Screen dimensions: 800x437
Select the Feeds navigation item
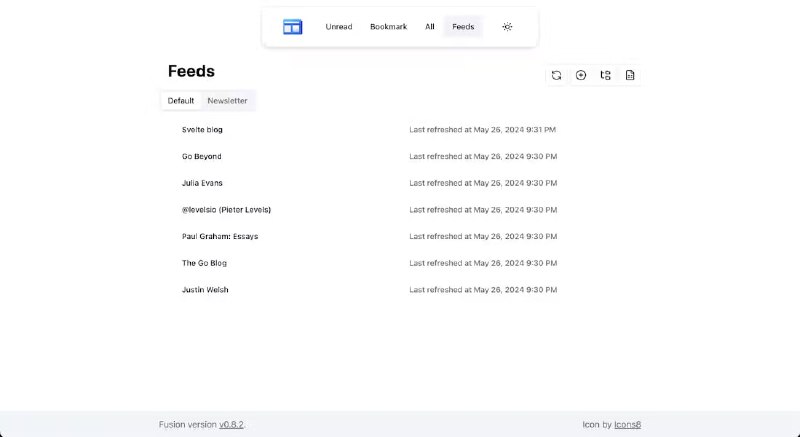point(463,27)
